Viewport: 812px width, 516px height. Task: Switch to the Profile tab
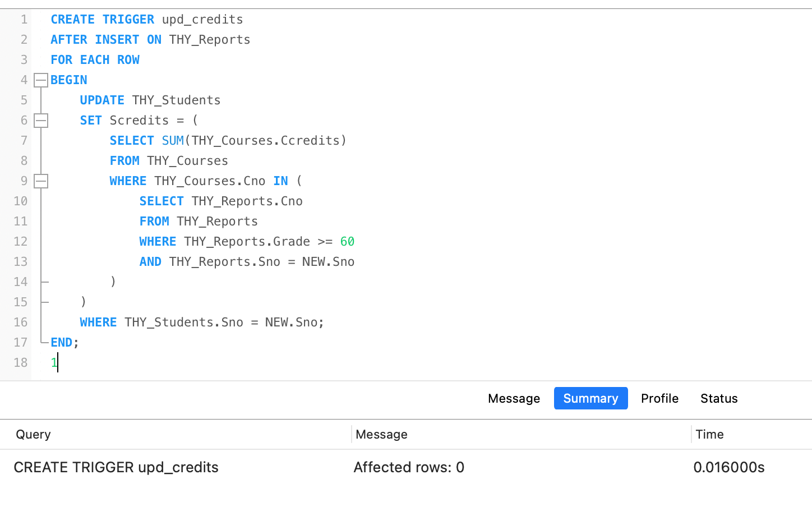(659, 399)
